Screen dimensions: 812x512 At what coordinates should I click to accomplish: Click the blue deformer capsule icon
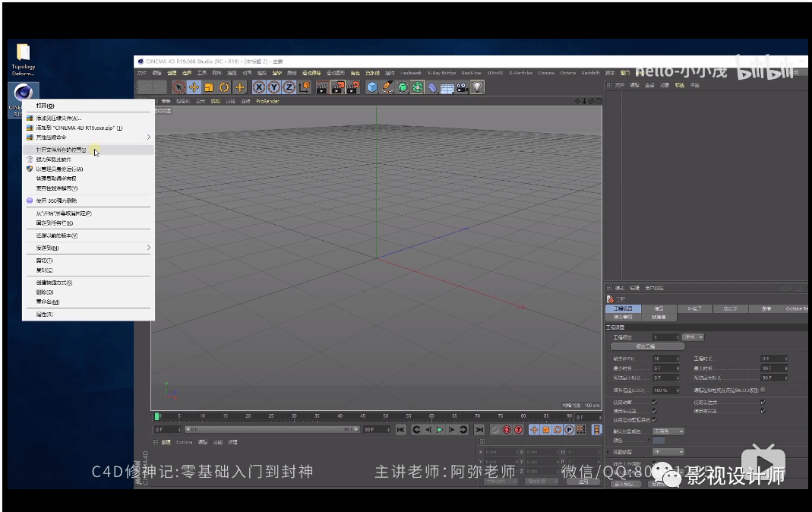coord(432,87)
